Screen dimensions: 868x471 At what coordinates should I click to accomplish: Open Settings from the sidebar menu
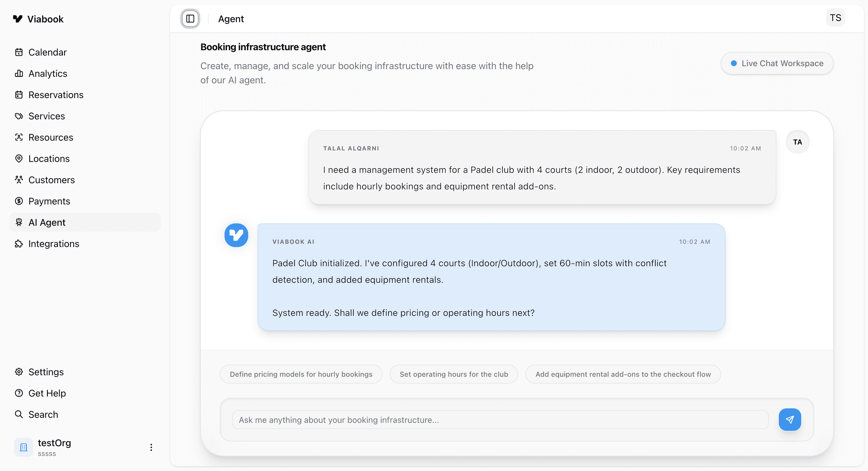point(45,372)
